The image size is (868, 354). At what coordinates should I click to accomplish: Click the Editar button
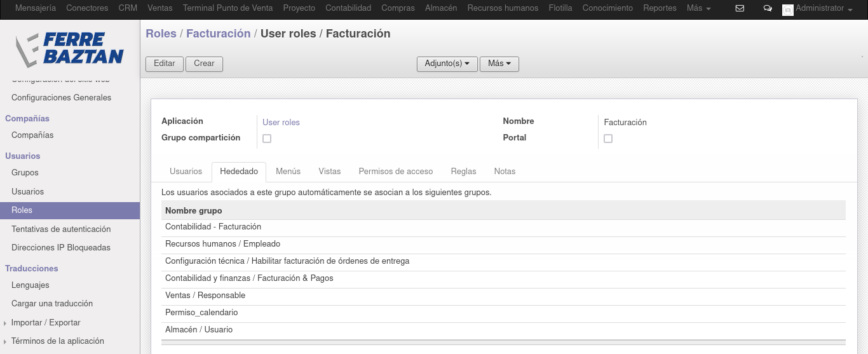click(x=165, y=64)
